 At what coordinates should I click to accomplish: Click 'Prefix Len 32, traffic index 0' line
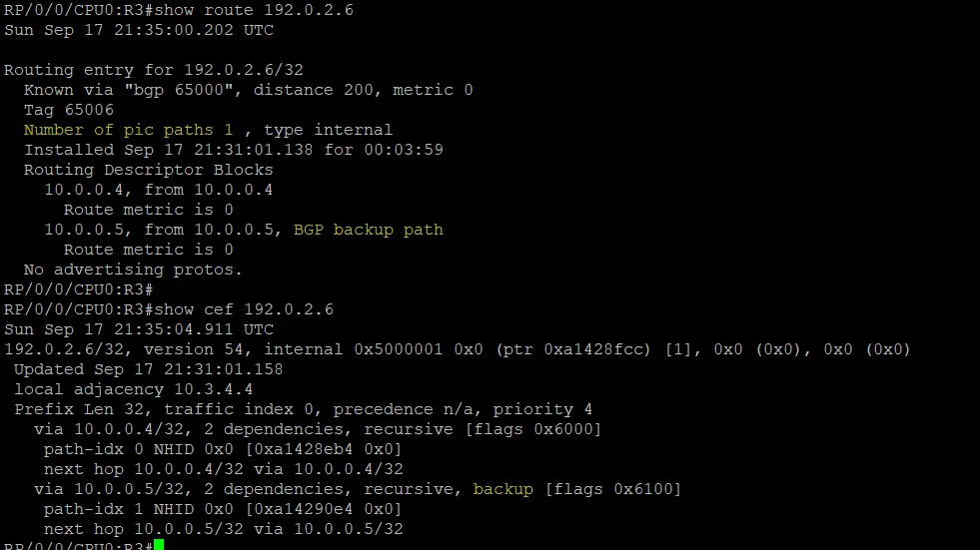pyautogui.click(x=303, y=409)
